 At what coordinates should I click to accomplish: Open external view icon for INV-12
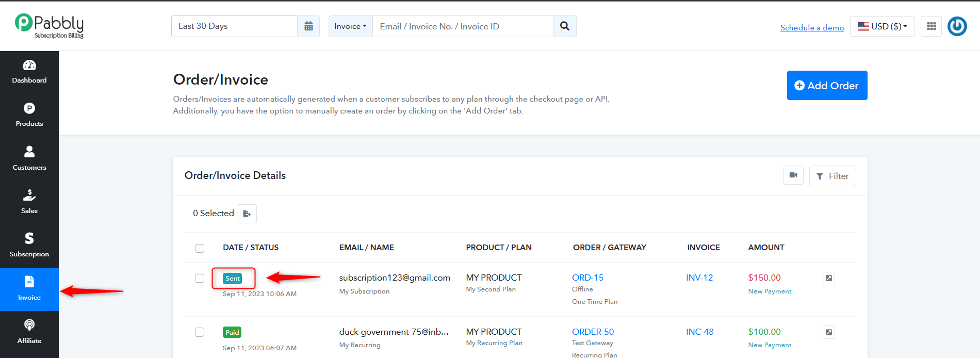829,278
